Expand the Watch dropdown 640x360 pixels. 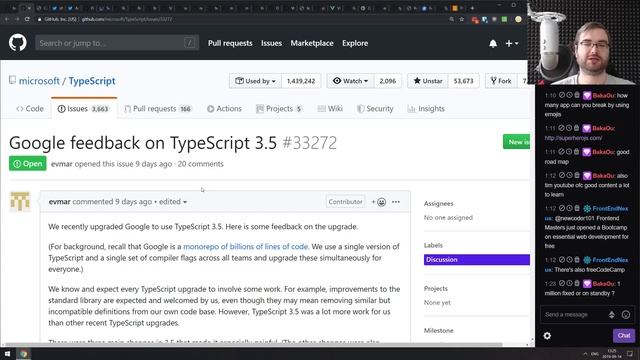coord(350,81)
